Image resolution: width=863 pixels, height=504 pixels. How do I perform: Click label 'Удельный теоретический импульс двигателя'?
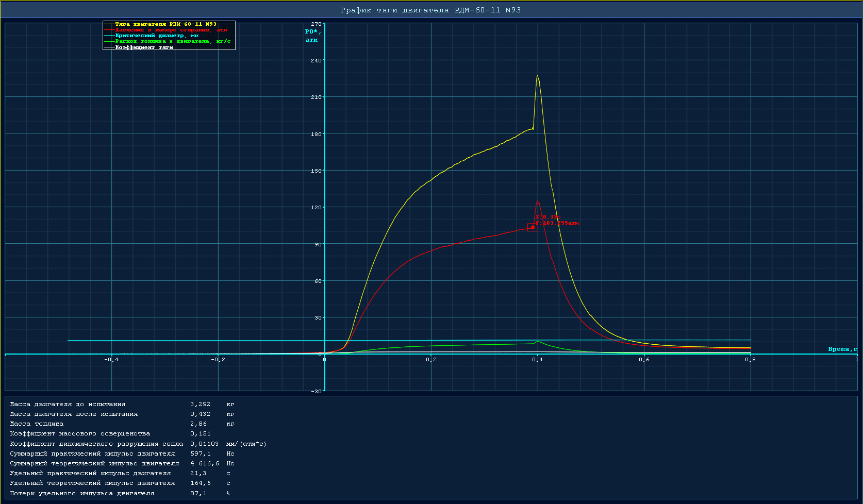(x=92, y=483)
